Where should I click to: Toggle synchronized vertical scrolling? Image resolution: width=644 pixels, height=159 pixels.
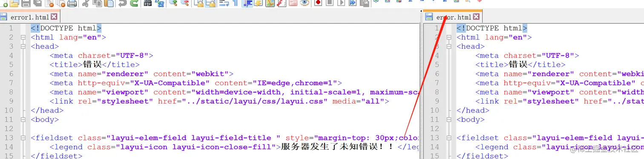tap(198, 3)
